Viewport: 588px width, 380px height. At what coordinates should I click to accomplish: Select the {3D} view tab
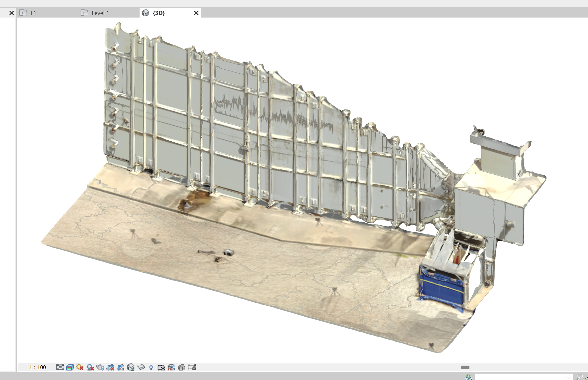click(x=159, y=13)
